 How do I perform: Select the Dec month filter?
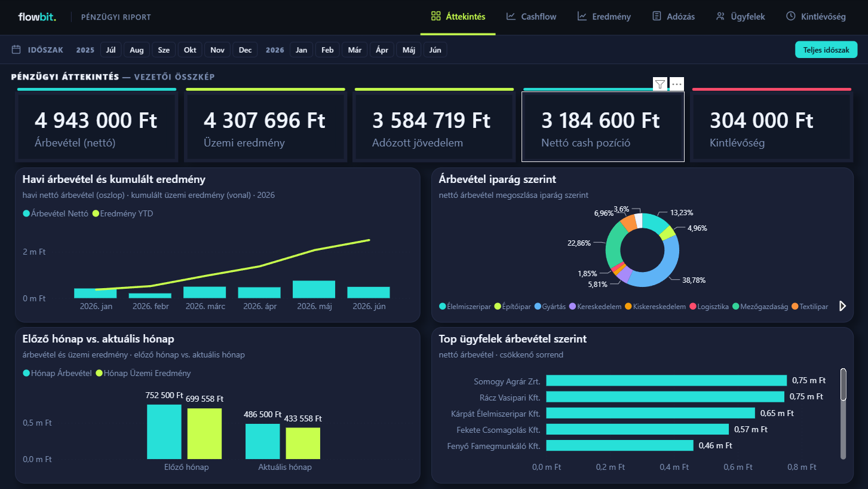coord(246,50)
